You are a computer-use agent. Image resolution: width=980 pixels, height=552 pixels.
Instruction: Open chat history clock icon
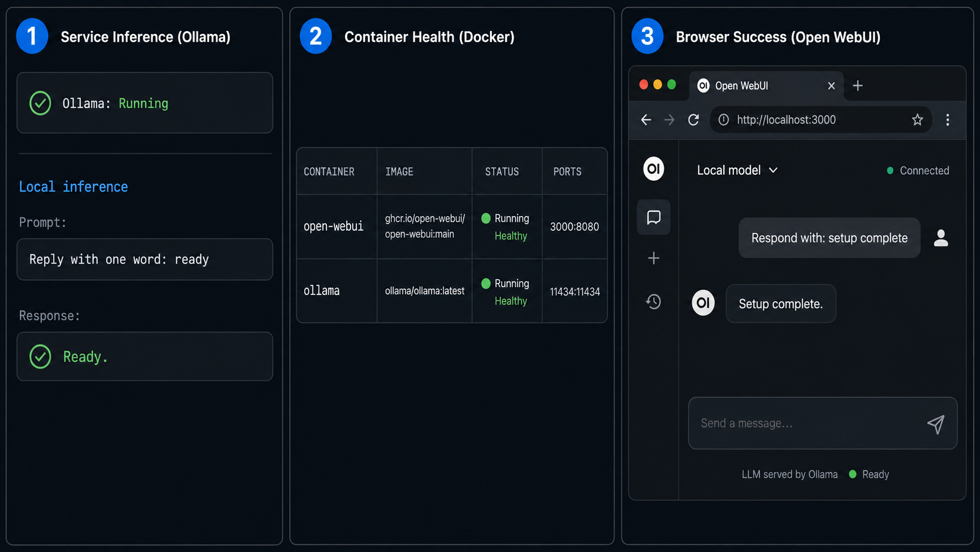[x=654, y=302]
